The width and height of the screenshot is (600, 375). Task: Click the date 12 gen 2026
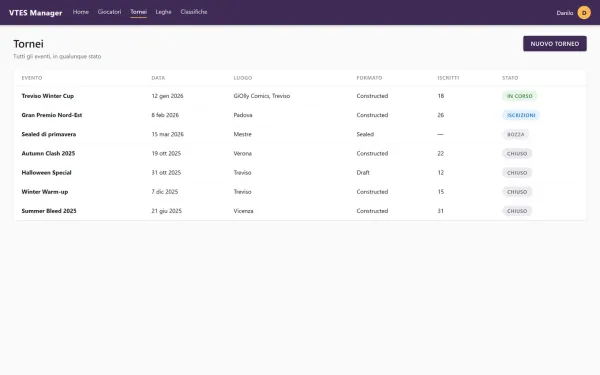click(167, 96)
